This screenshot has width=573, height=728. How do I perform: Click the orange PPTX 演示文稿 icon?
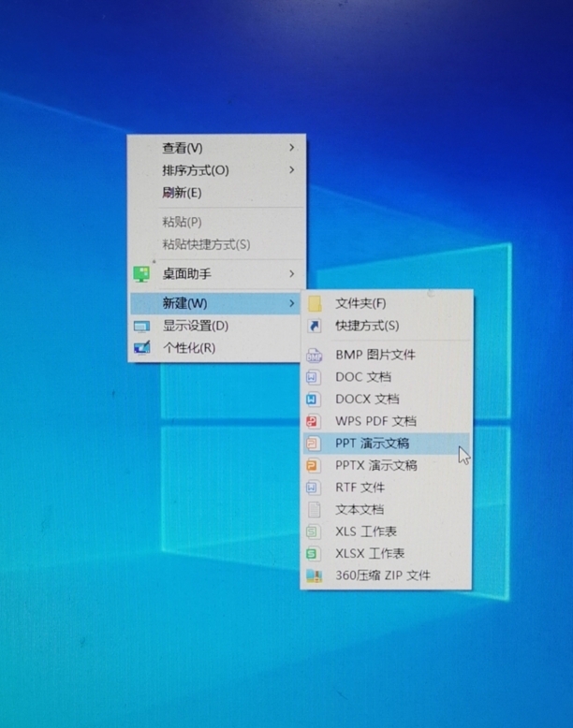pos(314,466)
